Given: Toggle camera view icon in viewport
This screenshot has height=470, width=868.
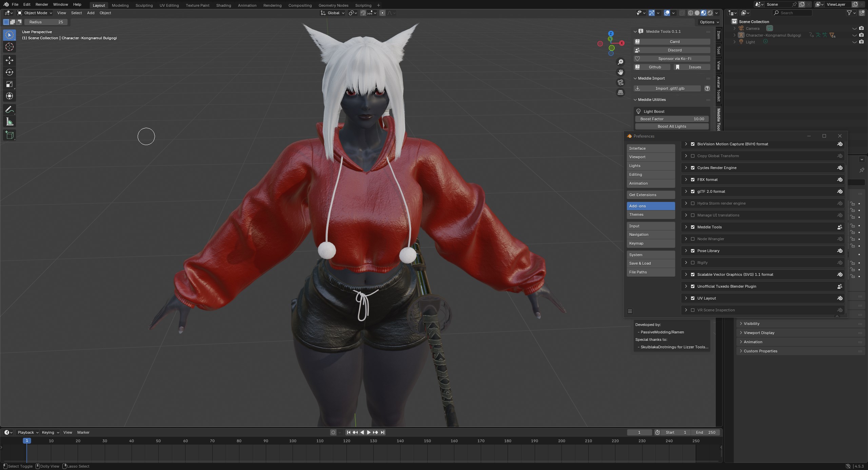Looking at the screenshot, I should (x=620, y=82).
